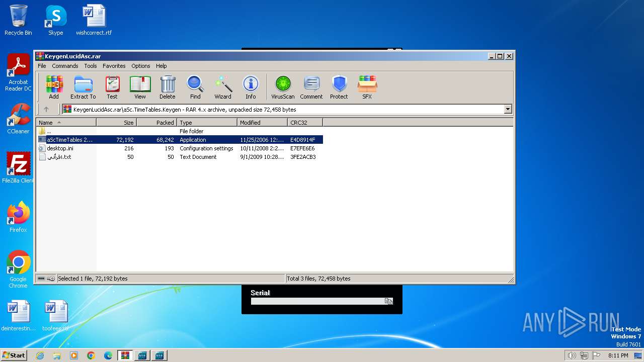Click the drive/key icon in WinRAR status bar
The width and height of the screenshot is (644, 362).
[46, 279]
